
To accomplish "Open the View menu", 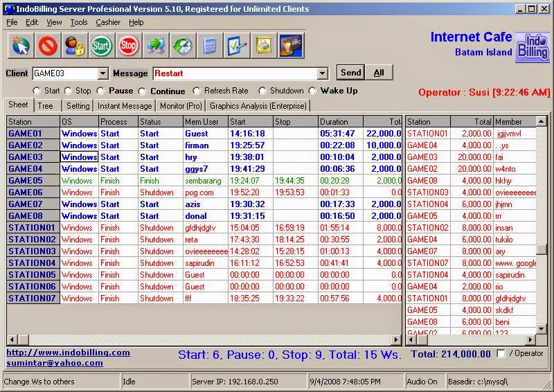I will click(x=54, y=22).
